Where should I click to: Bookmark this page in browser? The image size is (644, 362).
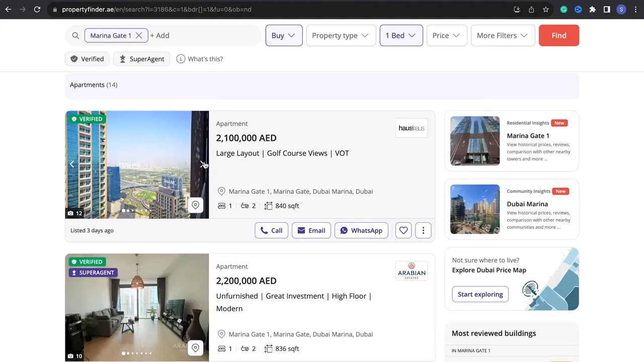546,9
